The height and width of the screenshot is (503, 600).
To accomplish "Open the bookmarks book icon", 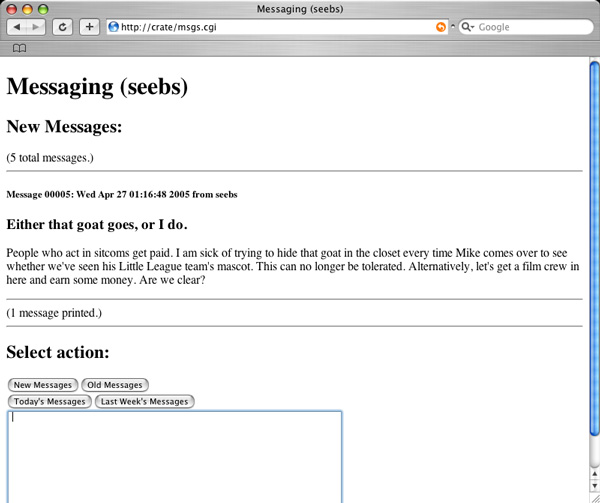I will (x=19, y=48).
